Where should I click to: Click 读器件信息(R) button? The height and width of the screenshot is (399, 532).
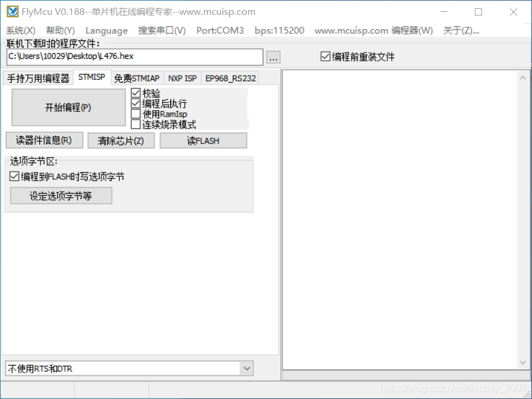44,141
